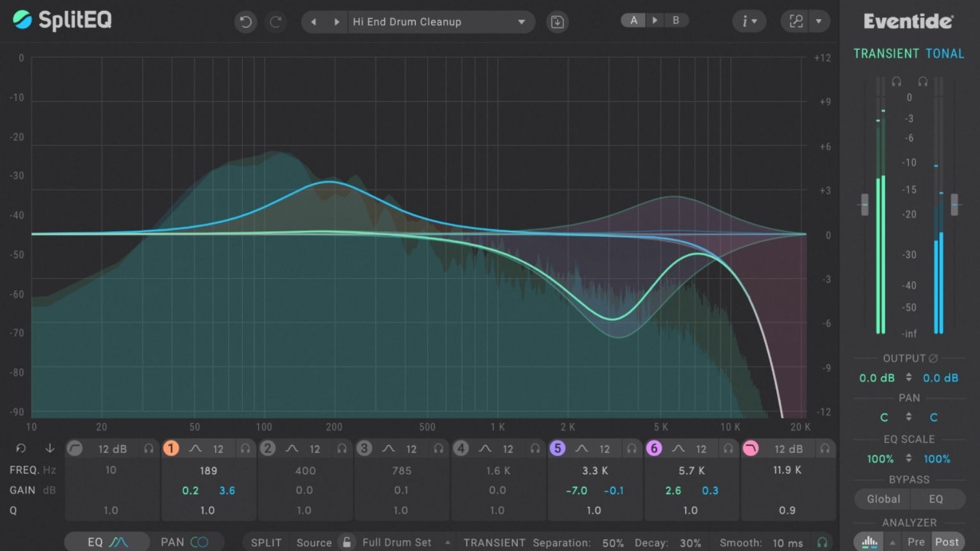Click the EQ bypass button
Screen dimensions: 980x551
tap(937, 498)
